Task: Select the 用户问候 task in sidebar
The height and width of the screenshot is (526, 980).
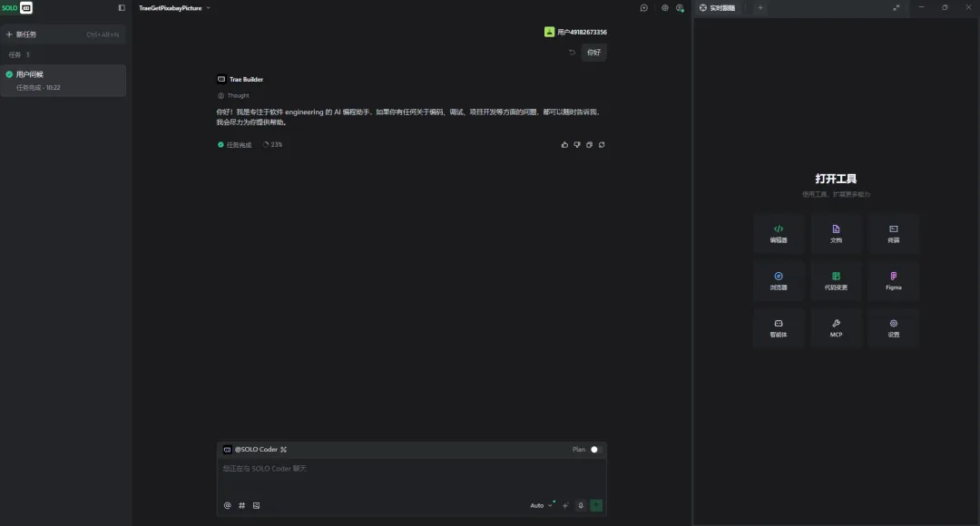Action: pyautogui.click(x=64, y=81)
